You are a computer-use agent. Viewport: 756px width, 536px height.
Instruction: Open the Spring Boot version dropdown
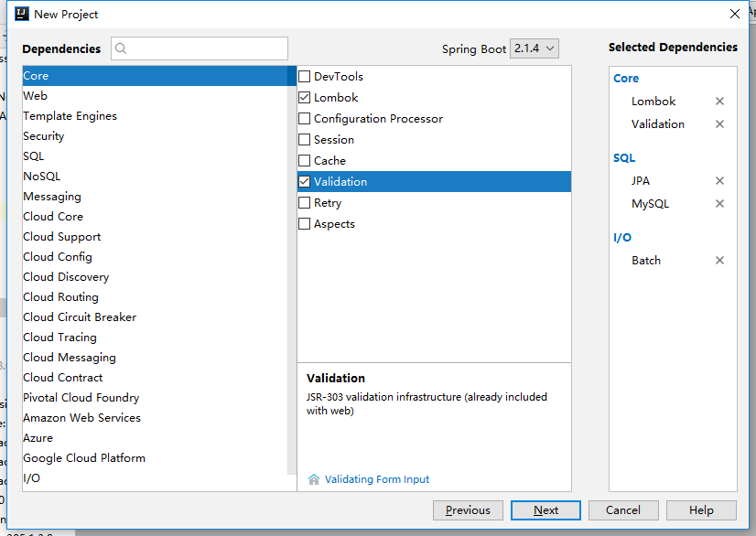pyautogui.click(x=535, y=48)
